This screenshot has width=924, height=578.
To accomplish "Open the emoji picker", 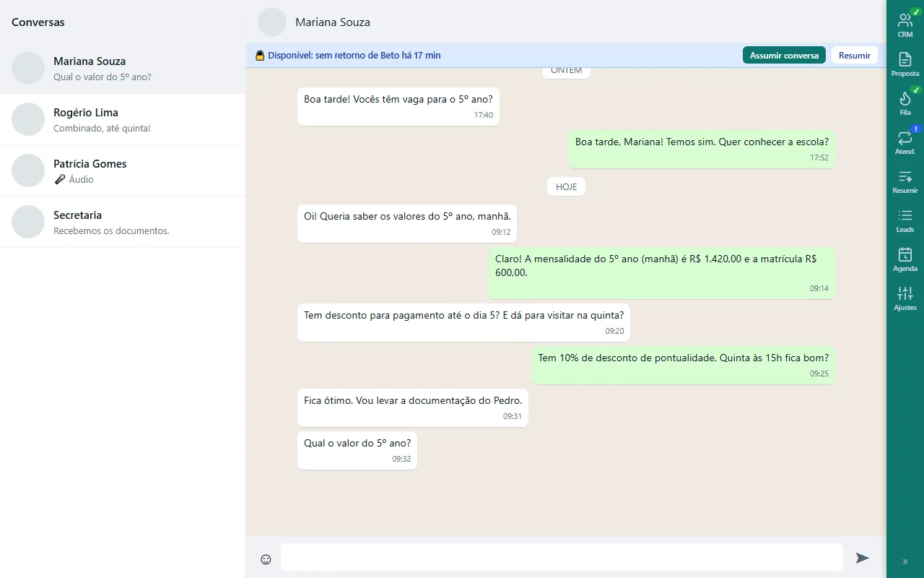I will 266,558.
